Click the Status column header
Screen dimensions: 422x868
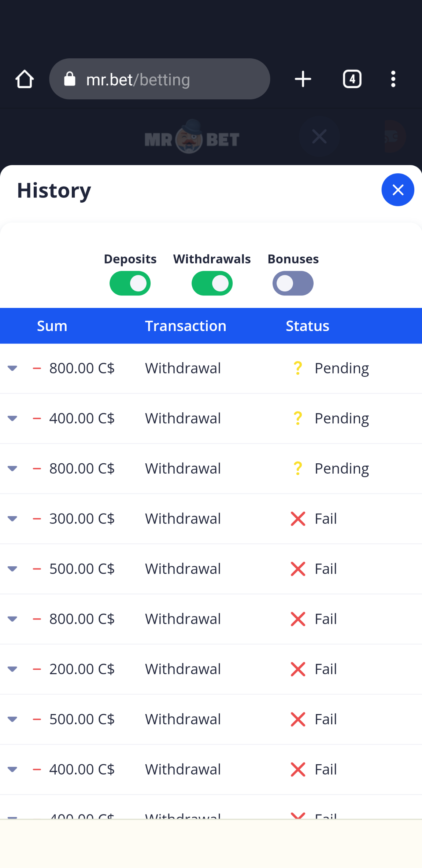[x=307, y=326]
